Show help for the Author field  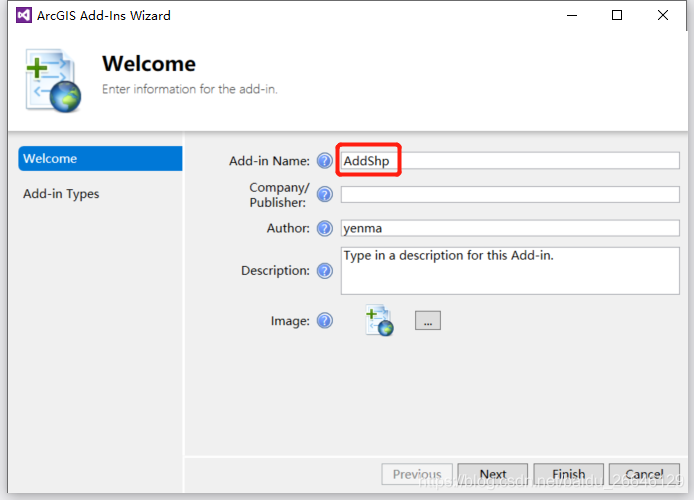(x=325, y=228)
